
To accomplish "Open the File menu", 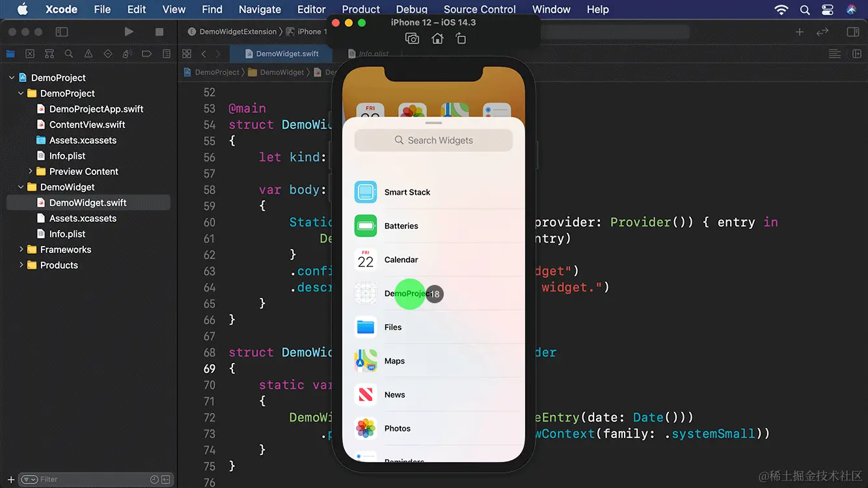I will pyautogui.click(x=102, y=9).
